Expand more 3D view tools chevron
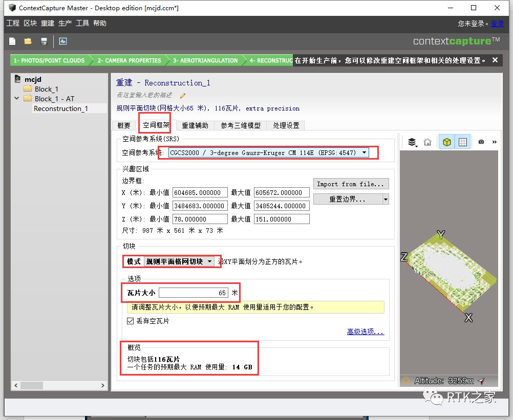 495,142
